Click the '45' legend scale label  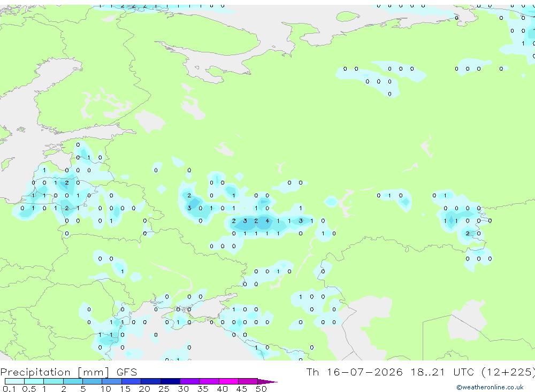[242, 389]
